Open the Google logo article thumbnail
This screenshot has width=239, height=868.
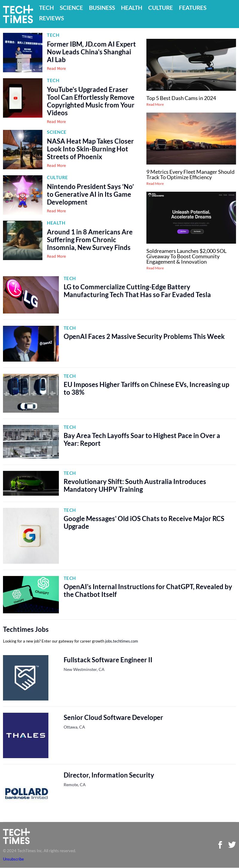coord(31,536)
